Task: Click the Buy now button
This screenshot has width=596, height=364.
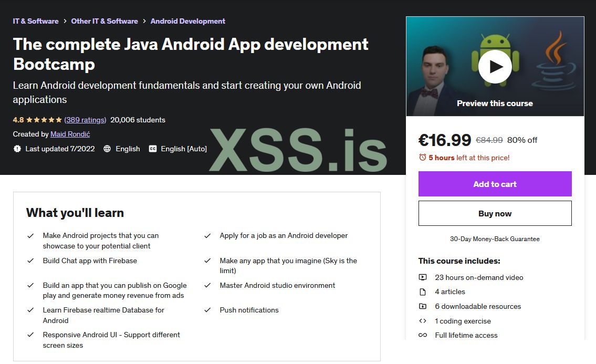Action: click(x=495, y=214)
